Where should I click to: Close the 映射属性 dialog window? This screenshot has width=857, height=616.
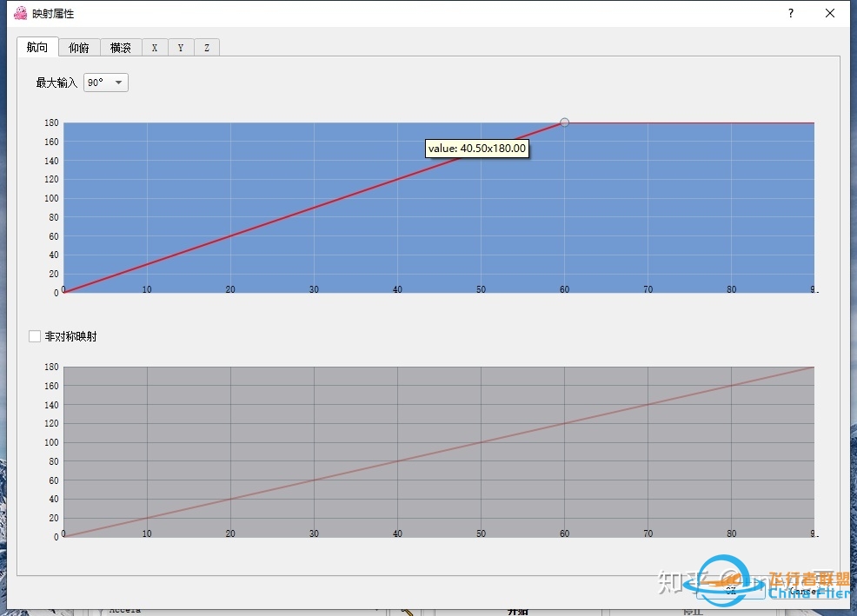point(830,14)
